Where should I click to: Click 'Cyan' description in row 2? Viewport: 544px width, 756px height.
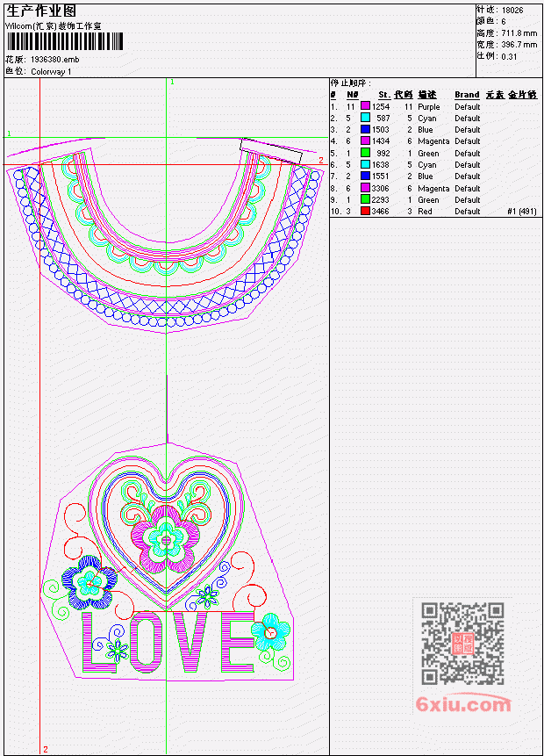(x=427, y=119)
